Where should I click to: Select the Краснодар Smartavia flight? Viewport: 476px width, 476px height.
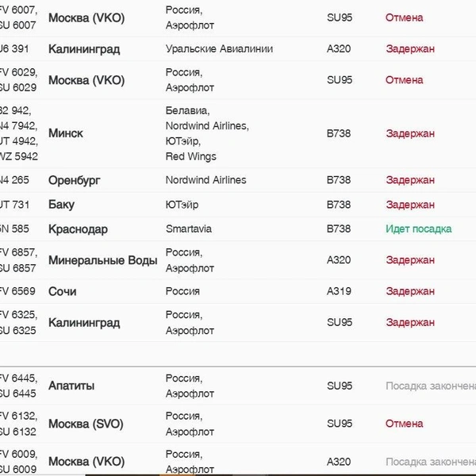pos(238,229)
